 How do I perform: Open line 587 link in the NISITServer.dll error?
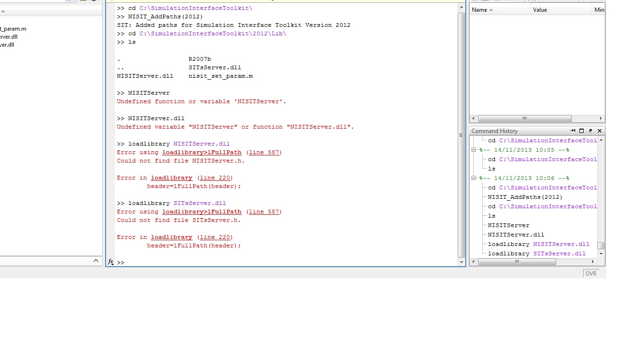coord(264,153)
